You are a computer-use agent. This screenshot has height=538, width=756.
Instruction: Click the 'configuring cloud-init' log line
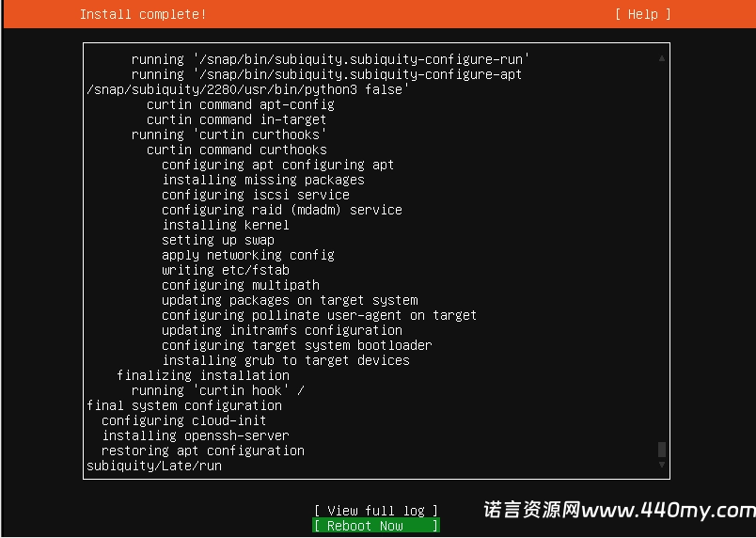pos(184,419)
